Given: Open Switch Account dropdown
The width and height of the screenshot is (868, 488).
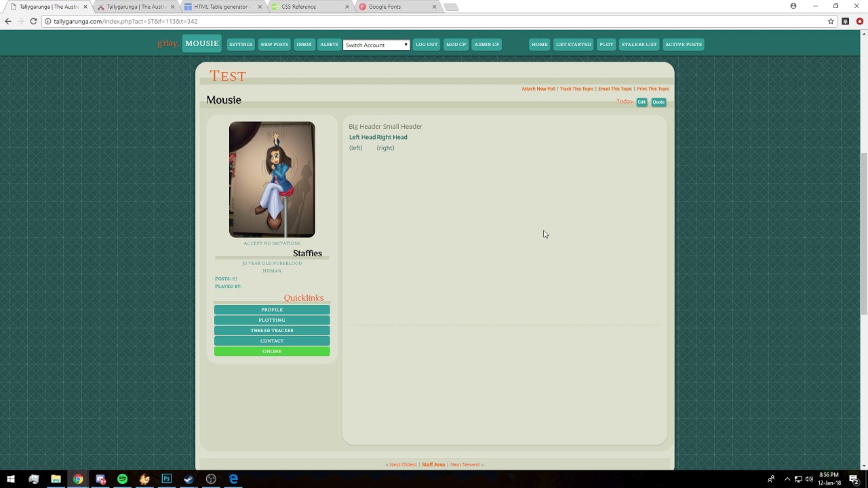Looking at the screenshot, I should [376, 45].
